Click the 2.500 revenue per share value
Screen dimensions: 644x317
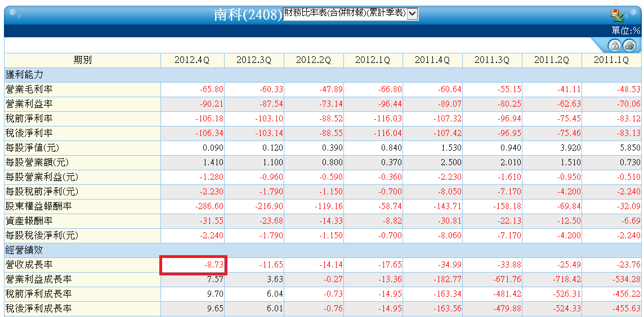pyautogui.click(x=451, y=163)
